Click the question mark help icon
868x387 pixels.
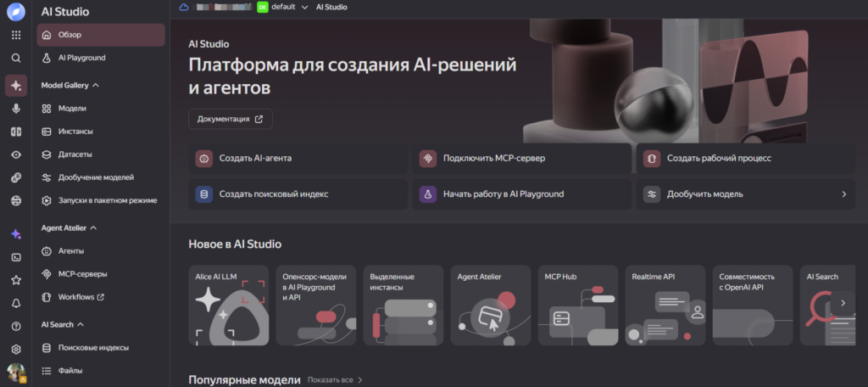click(16, 326)
